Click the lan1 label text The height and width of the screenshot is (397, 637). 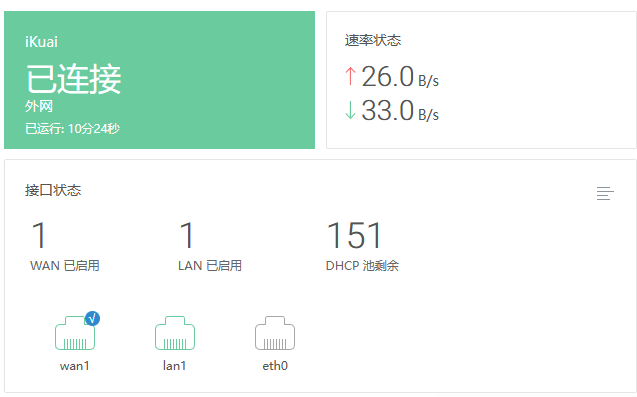tap(174, 366)
